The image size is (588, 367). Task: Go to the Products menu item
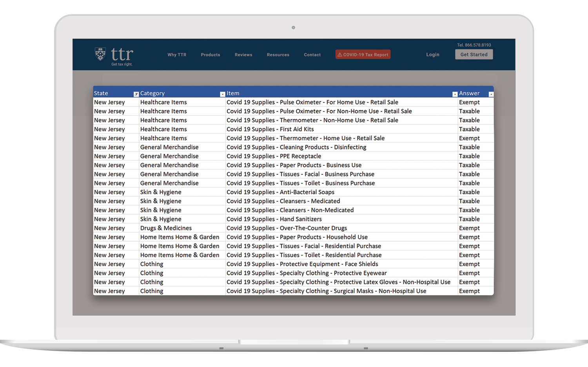[211, 55]
